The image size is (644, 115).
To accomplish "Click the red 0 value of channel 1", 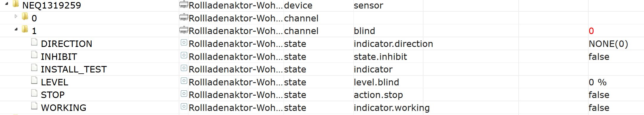I will [x=591, y=31].
